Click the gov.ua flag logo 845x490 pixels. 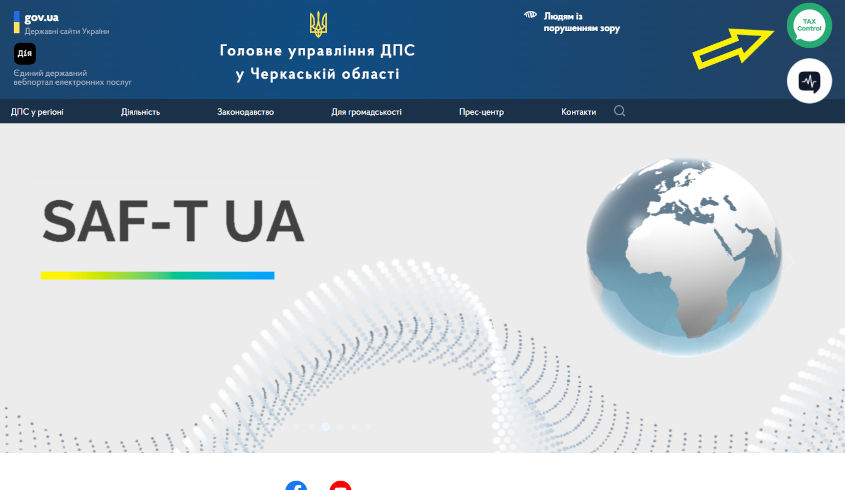16,22
